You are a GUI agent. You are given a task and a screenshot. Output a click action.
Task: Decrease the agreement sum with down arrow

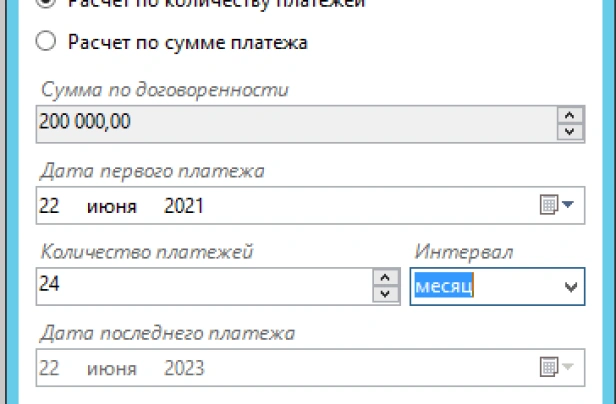coord(569,131)
